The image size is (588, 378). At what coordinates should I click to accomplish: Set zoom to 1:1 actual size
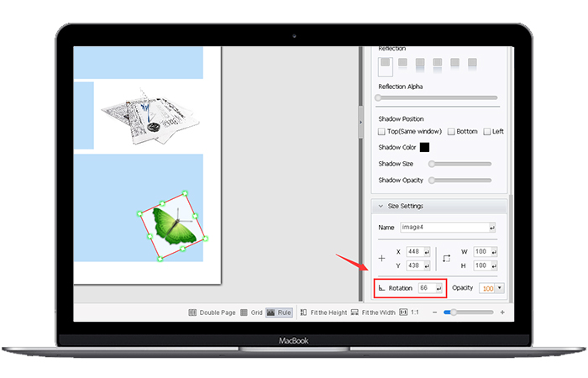coord(409,312)
